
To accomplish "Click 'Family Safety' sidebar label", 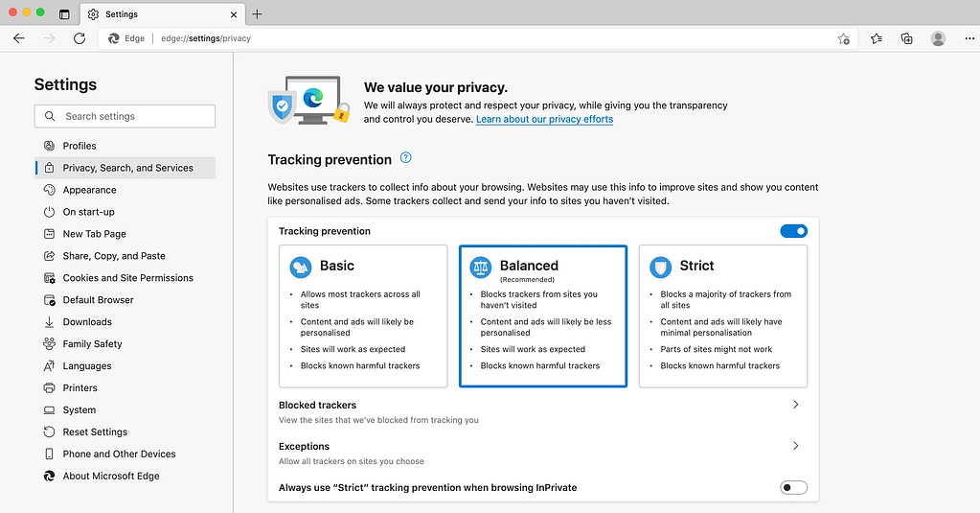I will 93,343.
